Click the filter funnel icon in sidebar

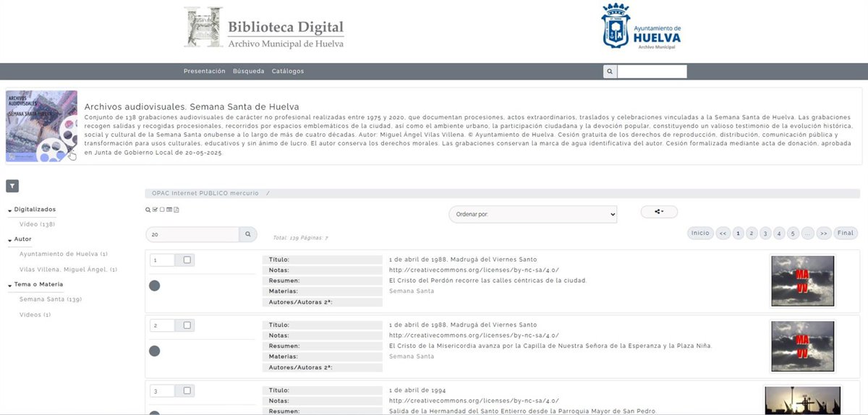[x=12, y=187]
